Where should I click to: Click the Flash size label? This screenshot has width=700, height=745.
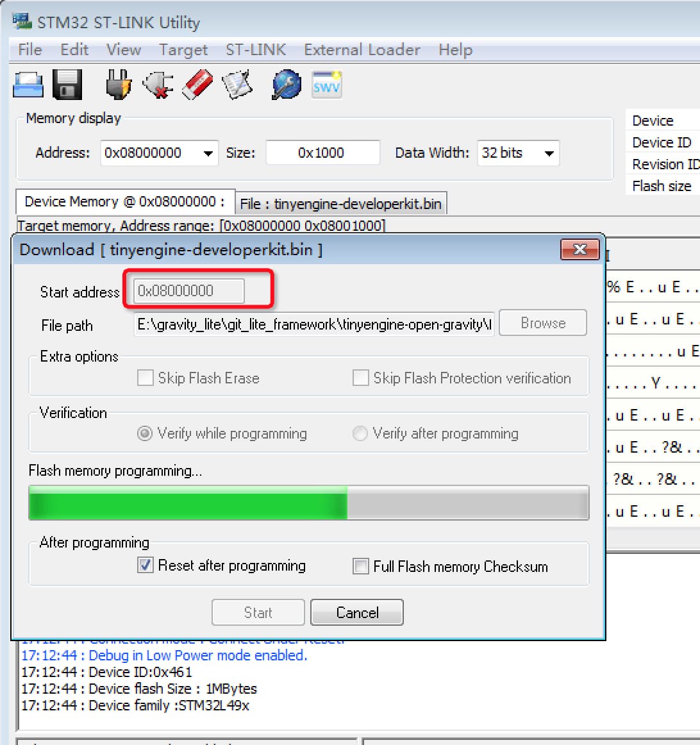662,186
